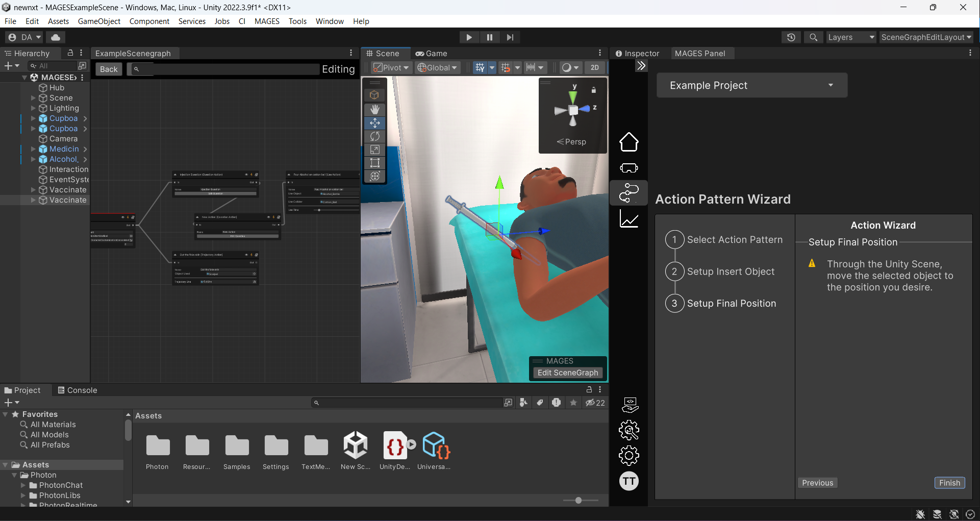Click the Back button in ExampleScenegraph
The width and height of the screenshot is (980, 521).
109,69
